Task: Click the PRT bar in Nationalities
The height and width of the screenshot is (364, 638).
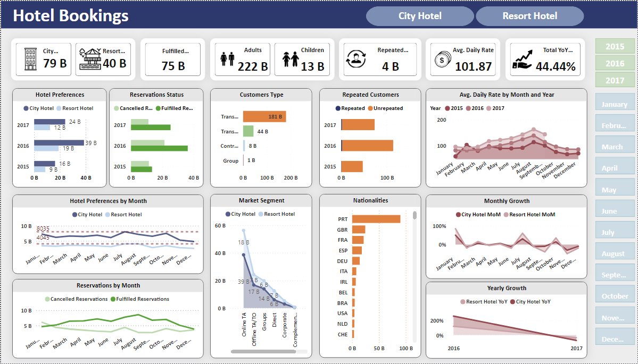Action: 376,219
